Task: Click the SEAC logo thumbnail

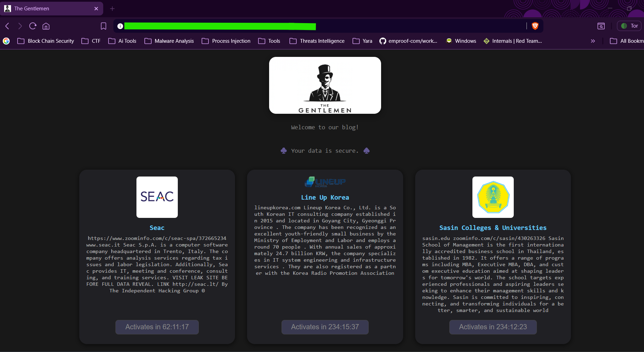Action: pyautogui.click(x=157, y=197)
